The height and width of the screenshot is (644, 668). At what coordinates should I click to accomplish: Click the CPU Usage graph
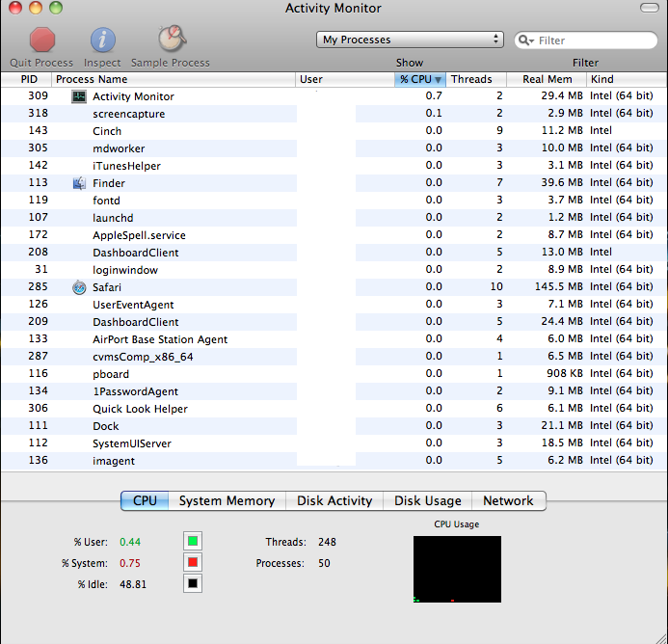457,570
